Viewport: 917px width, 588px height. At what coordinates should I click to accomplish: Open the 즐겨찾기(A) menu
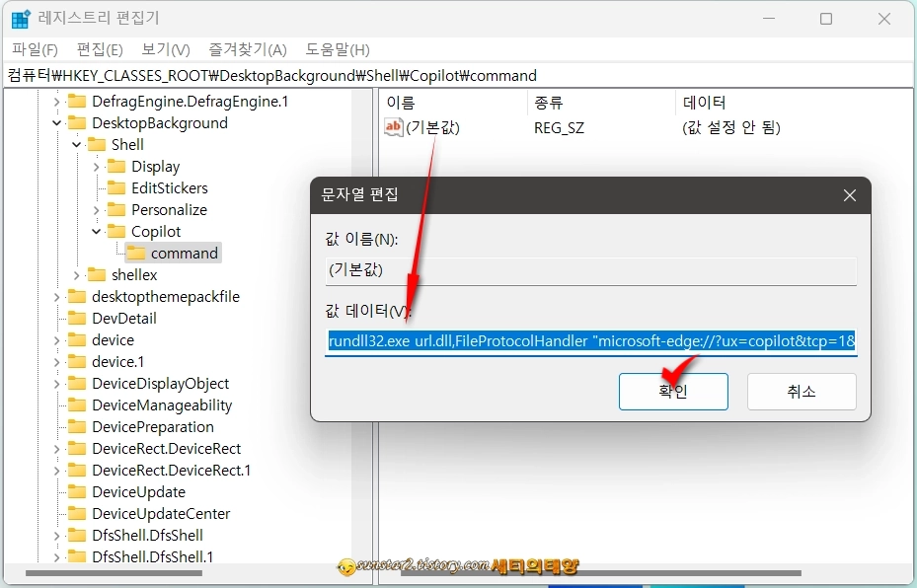(x=248, y=49)
